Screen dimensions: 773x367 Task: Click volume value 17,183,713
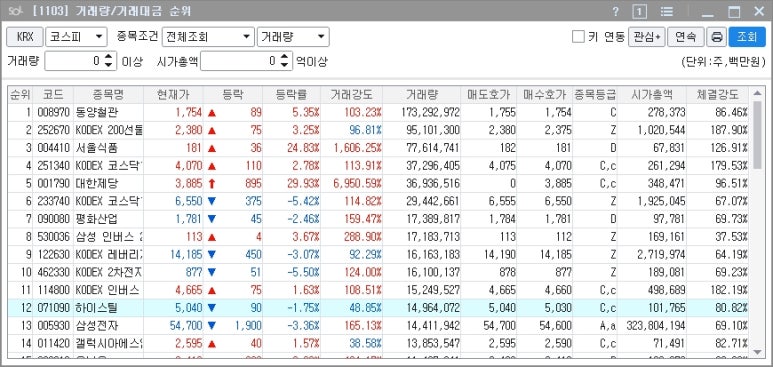tap(434, 237)
